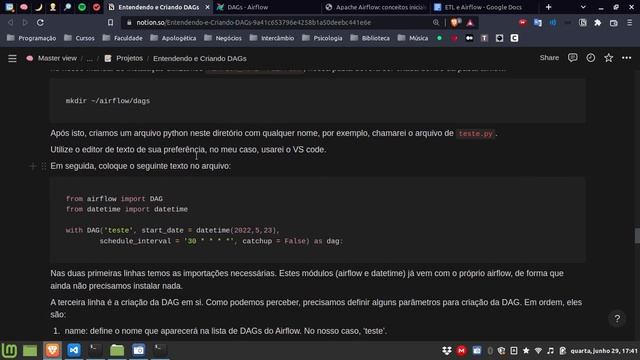This screenshot has width=640, height=360.
Task: Click the Notion help question mark button
Action: coord(617,319)
